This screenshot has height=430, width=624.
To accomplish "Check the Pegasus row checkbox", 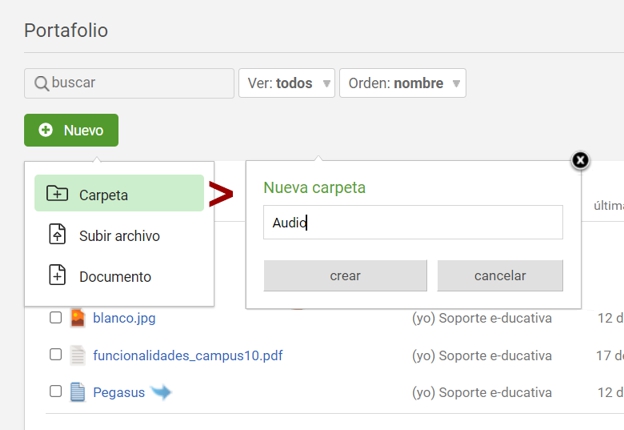I will tap(56, 392).
